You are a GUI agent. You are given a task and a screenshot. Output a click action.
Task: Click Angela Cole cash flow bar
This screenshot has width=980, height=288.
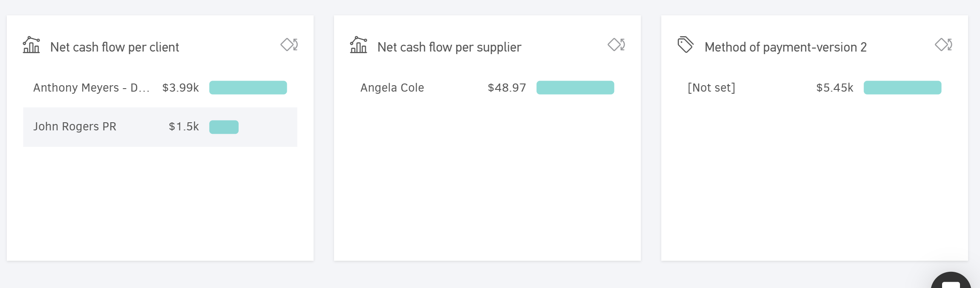click(x=575, y=88)
